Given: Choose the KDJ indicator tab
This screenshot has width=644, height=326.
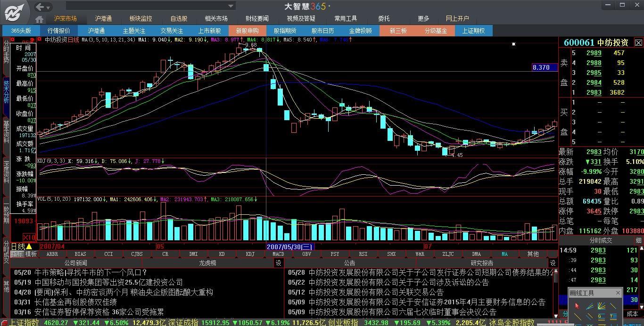Looking at the screenshot, I should coord(250,254).
